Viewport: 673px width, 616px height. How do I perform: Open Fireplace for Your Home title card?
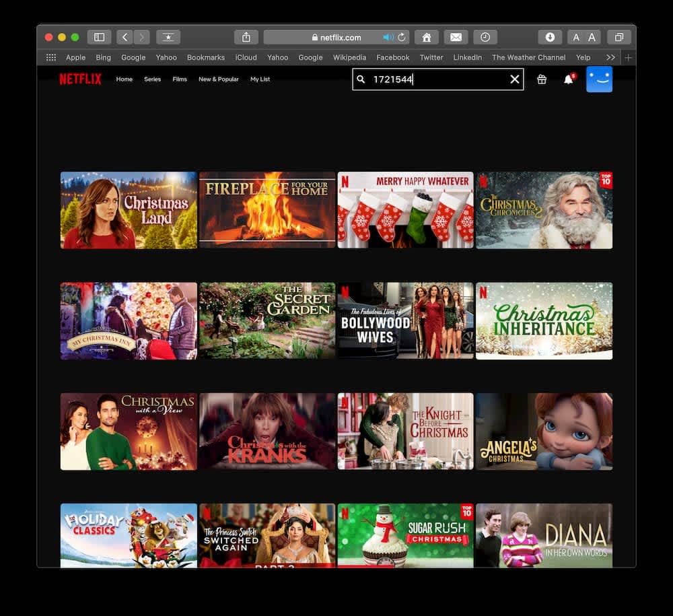267,210
